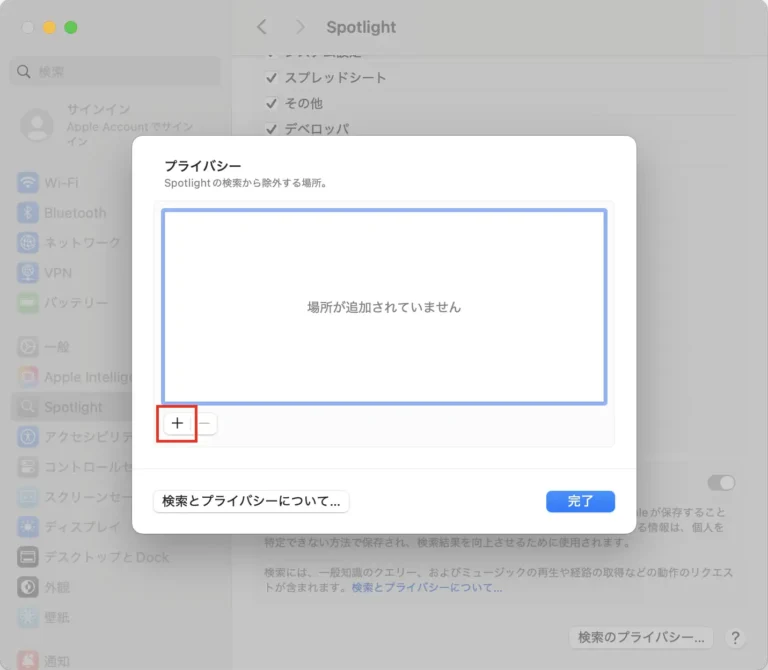Open 検索とプライバシーについて… button in dialog
Viewport: 768px width, 670px height.
[x=251, y=502]
